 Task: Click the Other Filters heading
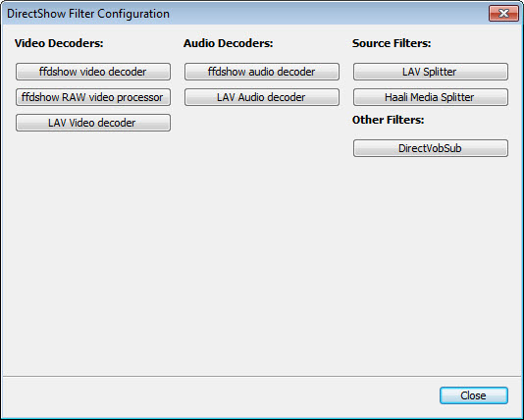pos(388,120)
